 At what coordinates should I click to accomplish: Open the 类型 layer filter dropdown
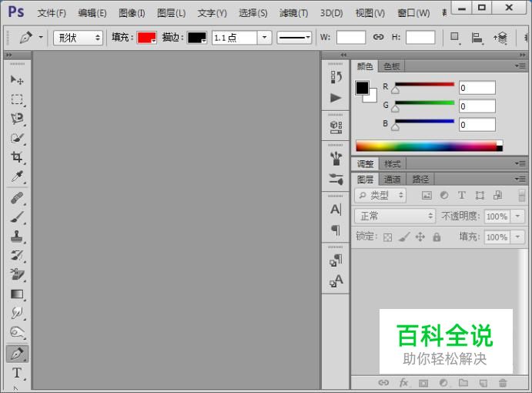click(380, 195)
